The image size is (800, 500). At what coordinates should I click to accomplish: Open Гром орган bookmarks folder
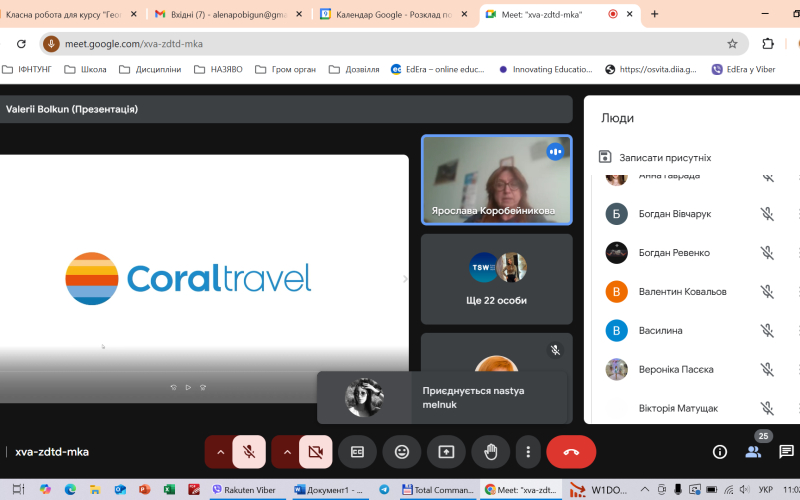(x=286, y=69)
